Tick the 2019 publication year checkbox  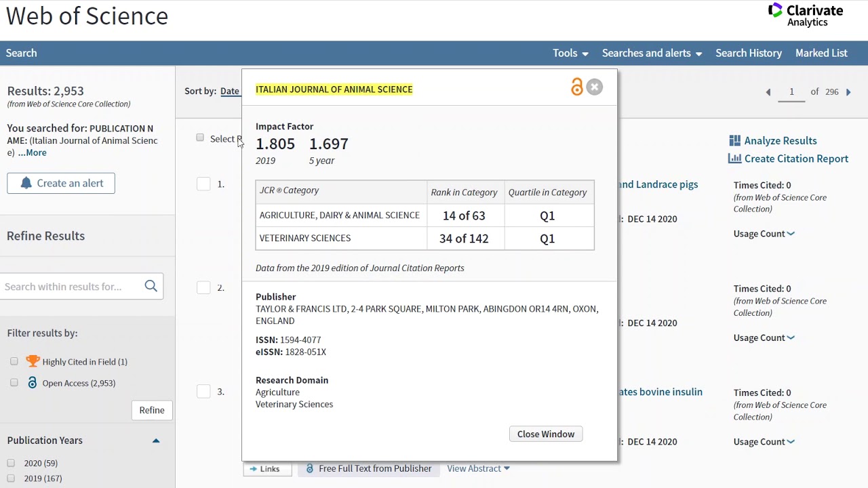[x=11, y=478]
